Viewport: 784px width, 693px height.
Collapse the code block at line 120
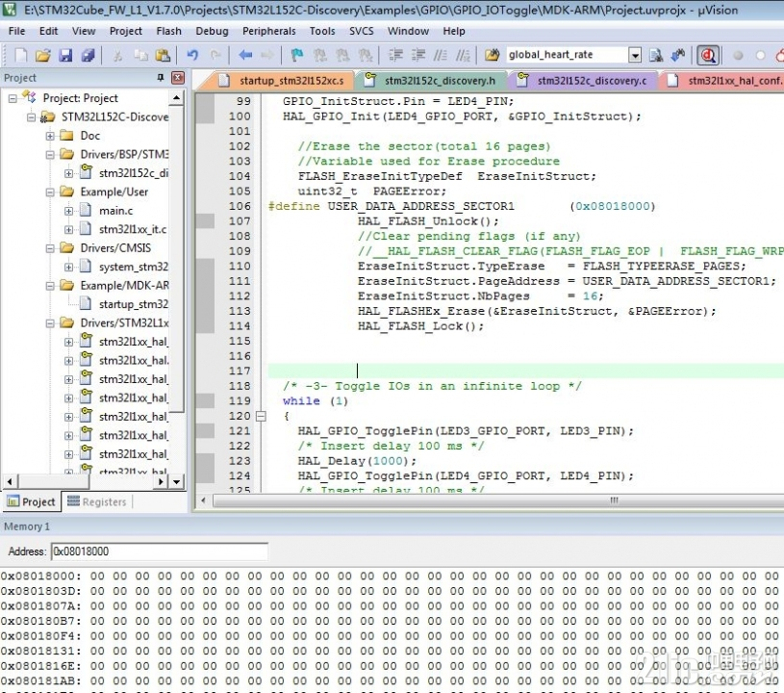pos(261,417)
